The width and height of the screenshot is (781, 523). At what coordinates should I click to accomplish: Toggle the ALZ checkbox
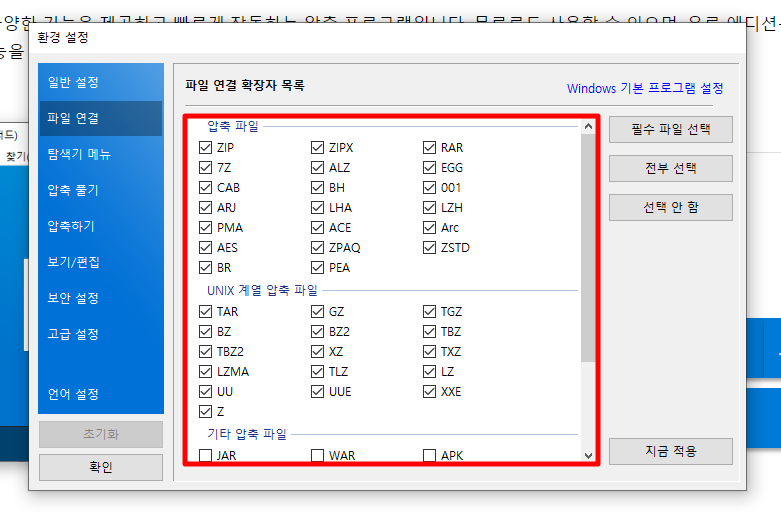point(317,167)
